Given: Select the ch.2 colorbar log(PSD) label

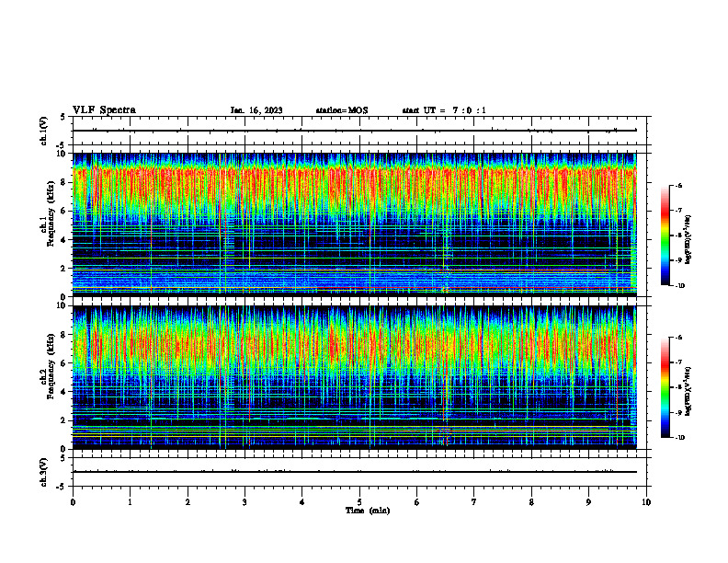Looking at the screenshot, I should click(x=688, y=391).
